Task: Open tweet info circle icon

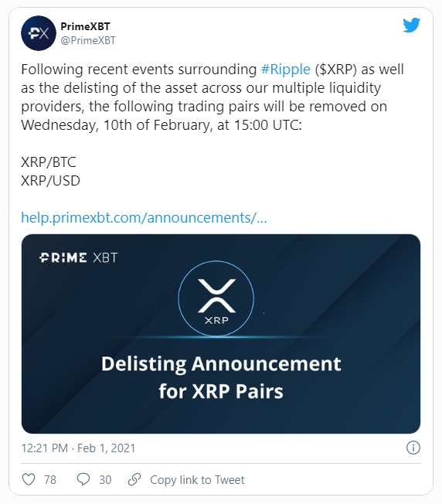Action: coord(413,448)
